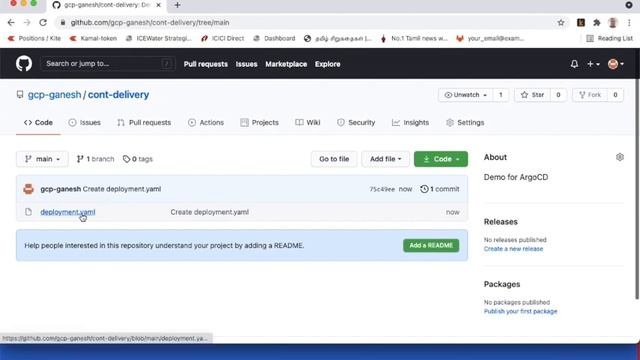View the 1 commit history
The image size is (640, 360).
click(440, 189)
